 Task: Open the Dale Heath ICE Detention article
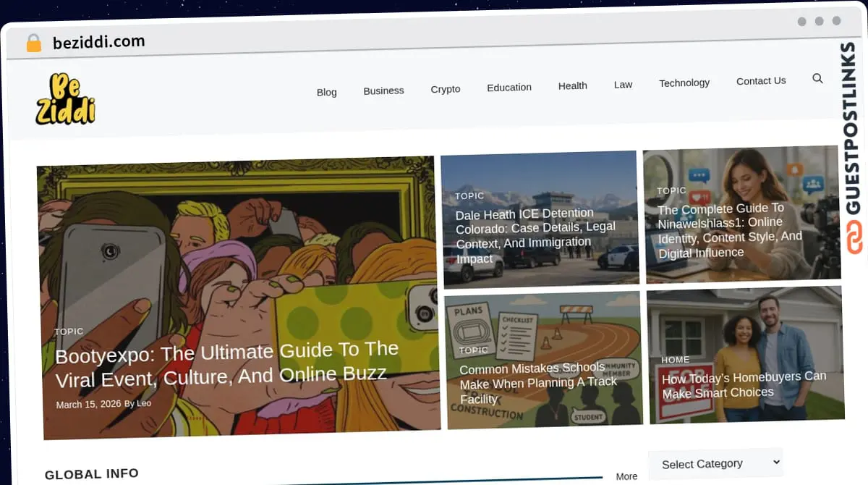pyautogui.click(x=535, y=235)
